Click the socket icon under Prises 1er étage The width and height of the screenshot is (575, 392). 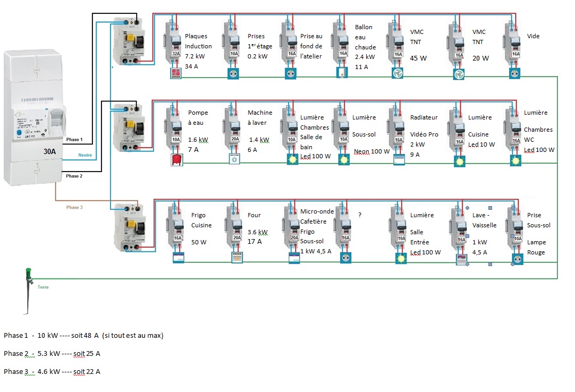click(x=233, y=74)
